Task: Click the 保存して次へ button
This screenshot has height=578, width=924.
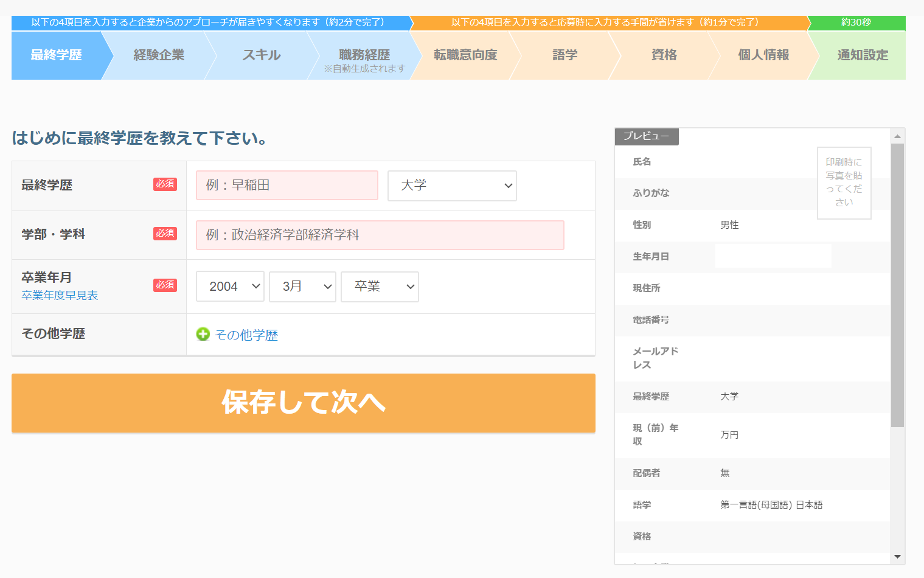Action: [304, 403]
